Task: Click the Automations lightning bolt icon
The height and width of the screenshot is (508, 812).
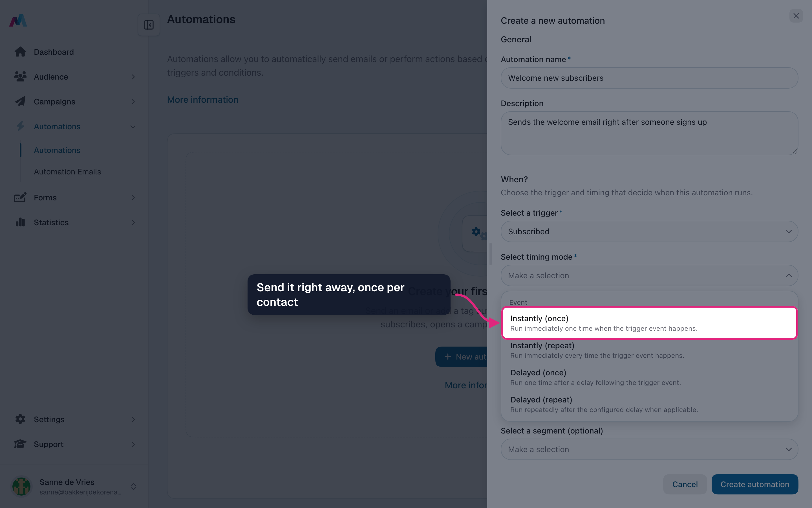Action: point(20,126)
